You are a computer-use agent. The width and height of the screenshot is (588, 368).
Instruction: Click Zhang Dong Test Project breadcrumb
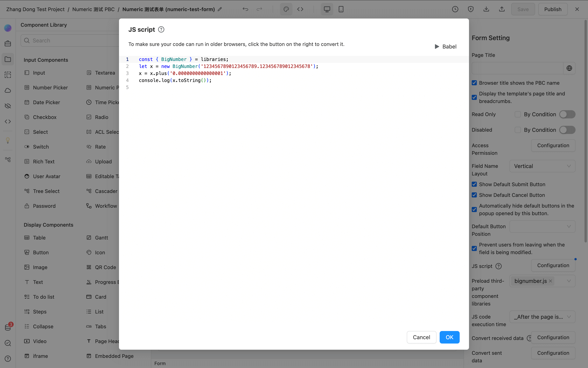coord(35,9)
